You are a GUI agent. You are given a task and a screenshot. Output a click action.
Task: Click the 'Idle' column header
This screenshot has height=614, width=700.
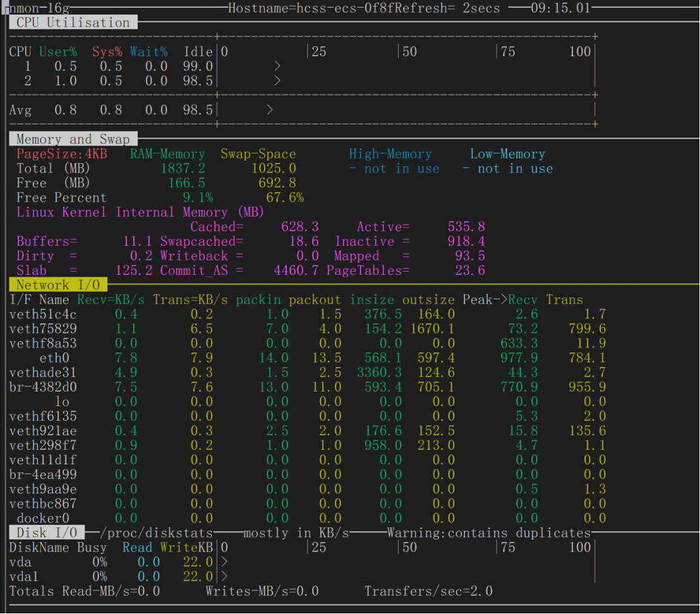(198, 52)
